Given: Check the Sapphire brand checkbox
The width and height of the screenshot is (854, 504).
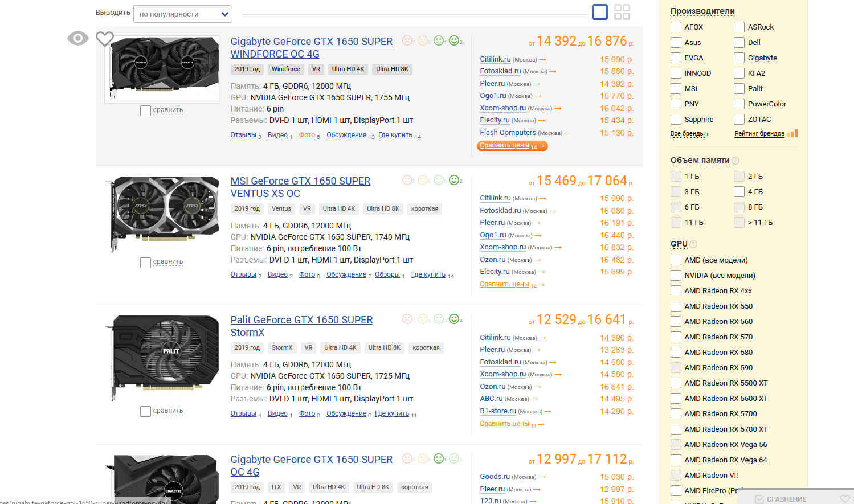Looking at the screenshot, I should click(676, 119).
